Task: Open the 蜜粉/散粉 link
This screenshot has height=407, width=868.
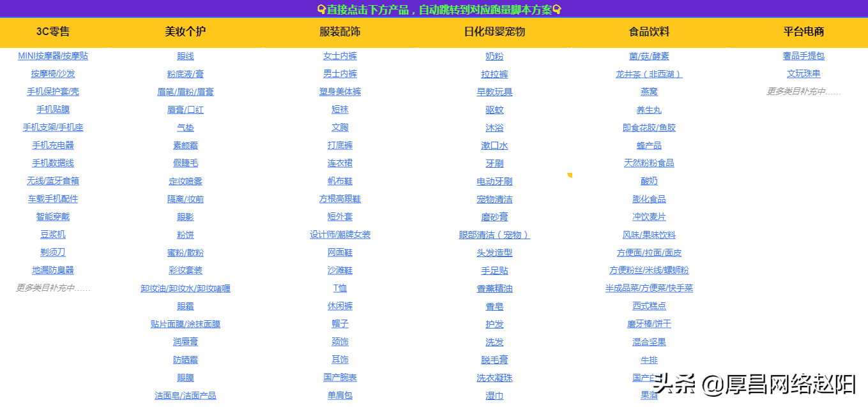Action: pyautogui.click(x=185, y=253)
